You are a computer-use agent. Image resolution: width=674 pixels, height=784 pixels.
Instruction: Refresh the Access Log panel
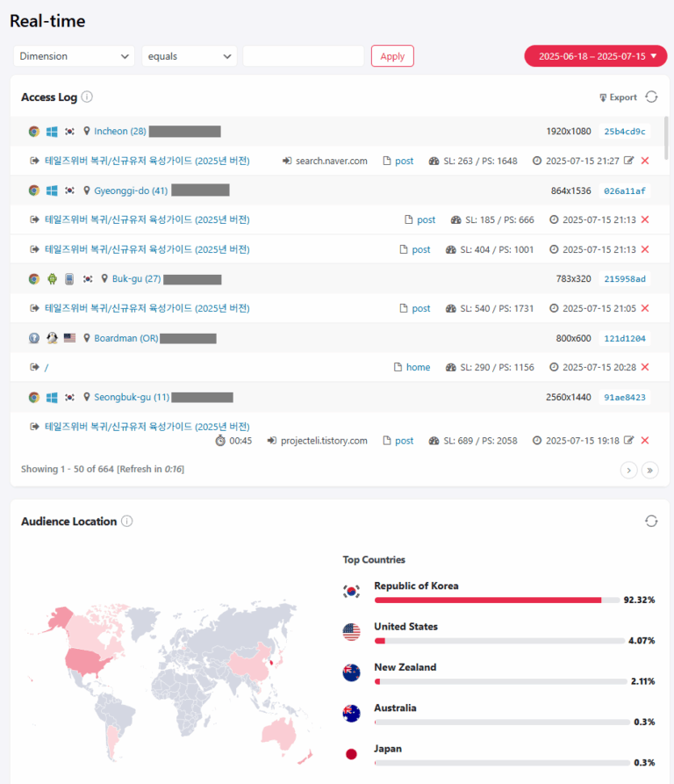point(651,97)
